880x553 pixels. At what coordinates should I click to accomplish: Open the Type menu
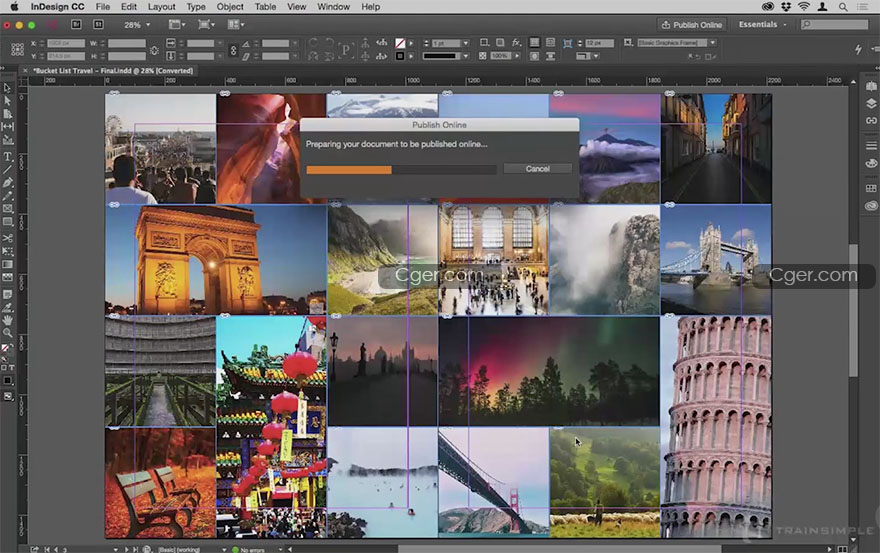pos(196,7)
